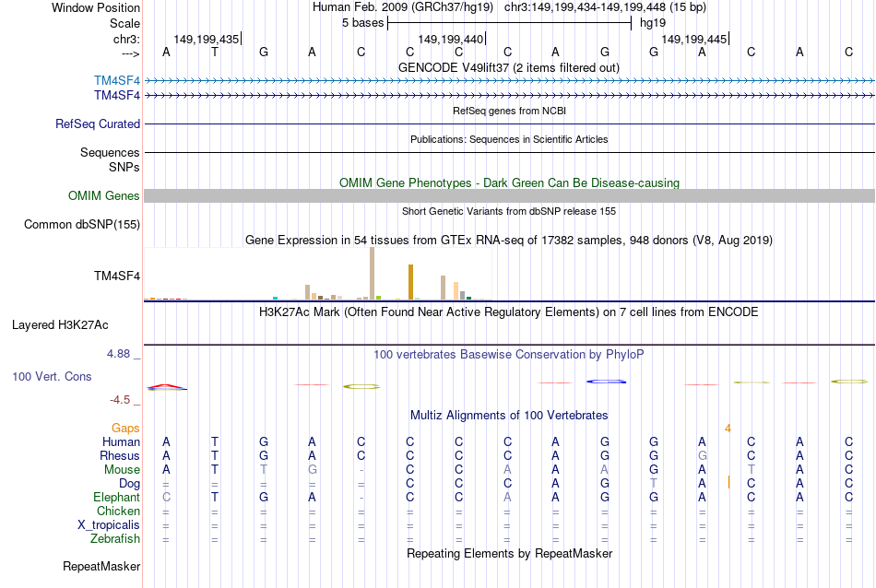Open 'Short Genetic Variants from dbSNP release 155'

[x=509, y=211]
